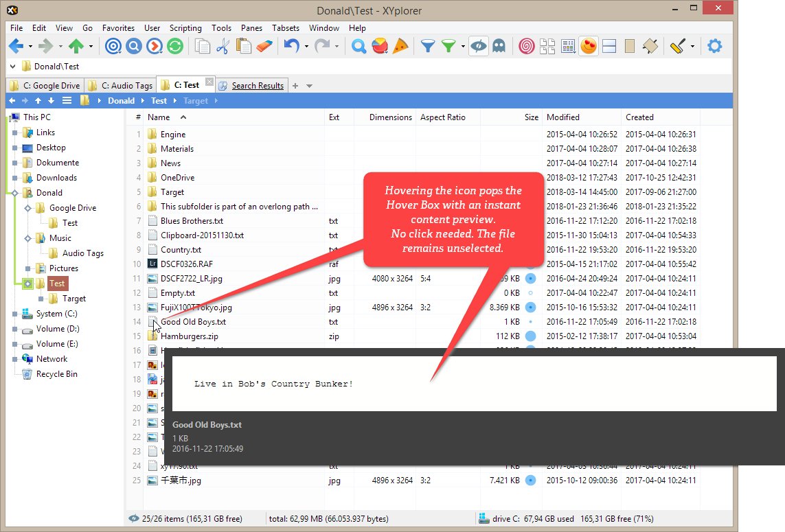Image resolution: width=785 pixels, height=532 pixels.
Task: Collapse the Music tree node
Action: (27, 238)
